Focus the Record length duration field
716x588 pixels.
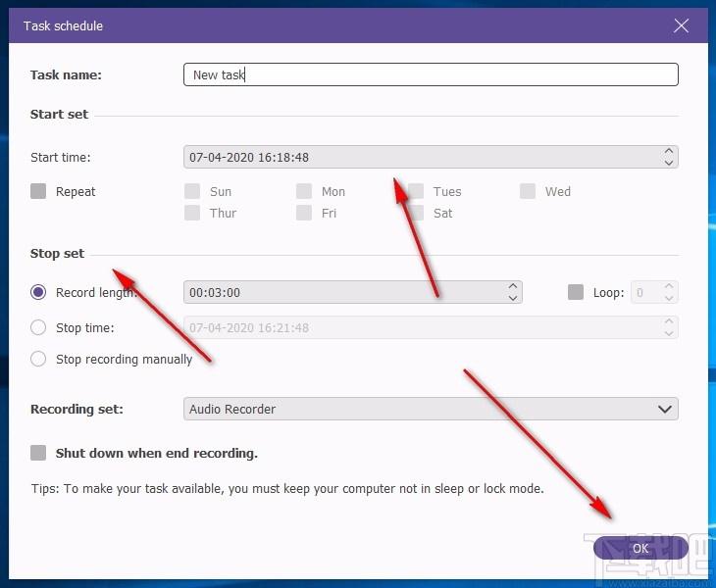pyautogui.click(x=352, y=292)
